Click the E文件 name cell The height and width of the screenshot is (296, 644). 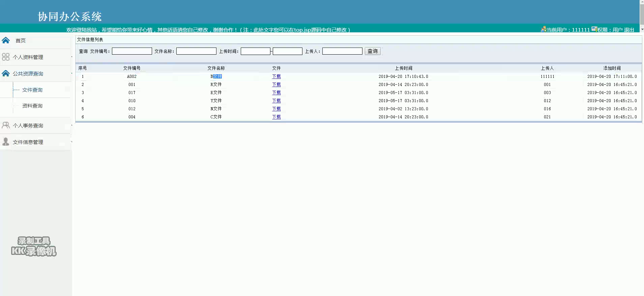[216, 93]
